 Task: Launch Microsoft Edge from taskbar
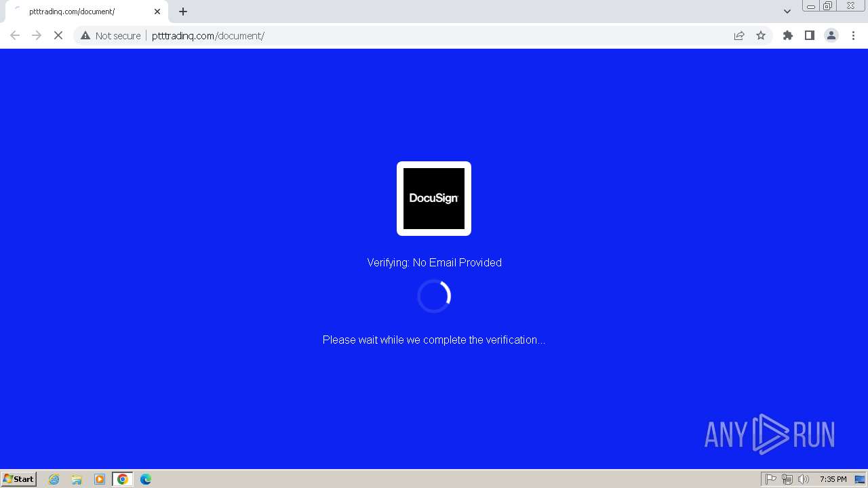[146, 479]
